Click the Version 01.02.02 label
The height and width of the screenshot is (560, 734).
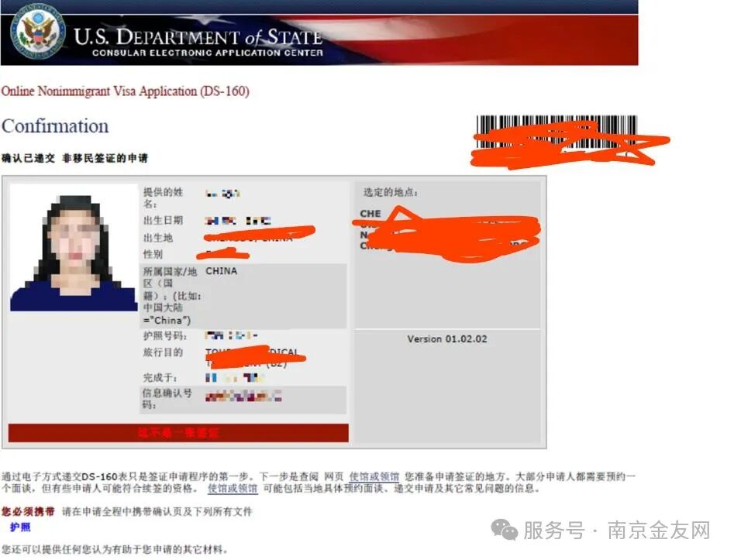(x=446, y=338)
